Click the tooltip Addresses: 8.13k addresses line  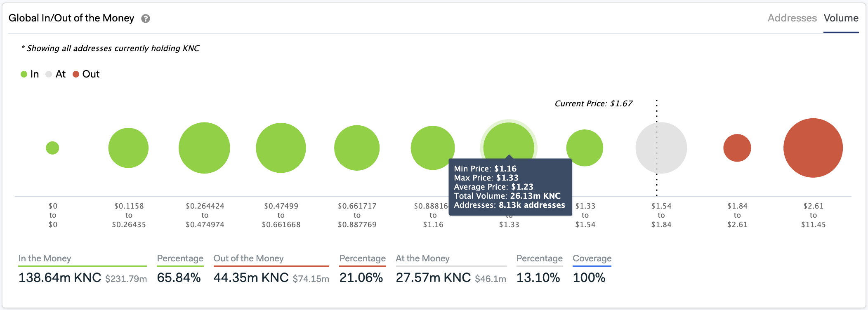(x=509, y=205)
